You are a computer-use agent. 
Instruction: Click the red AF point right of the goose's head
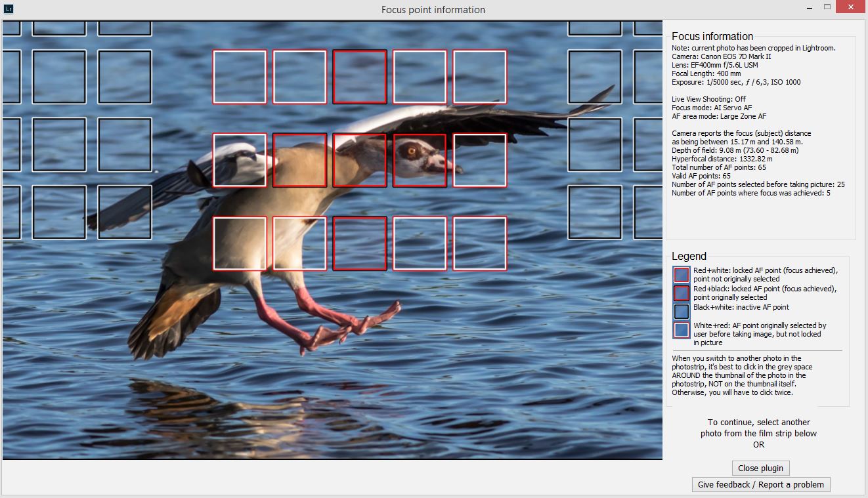pos(479,159)
